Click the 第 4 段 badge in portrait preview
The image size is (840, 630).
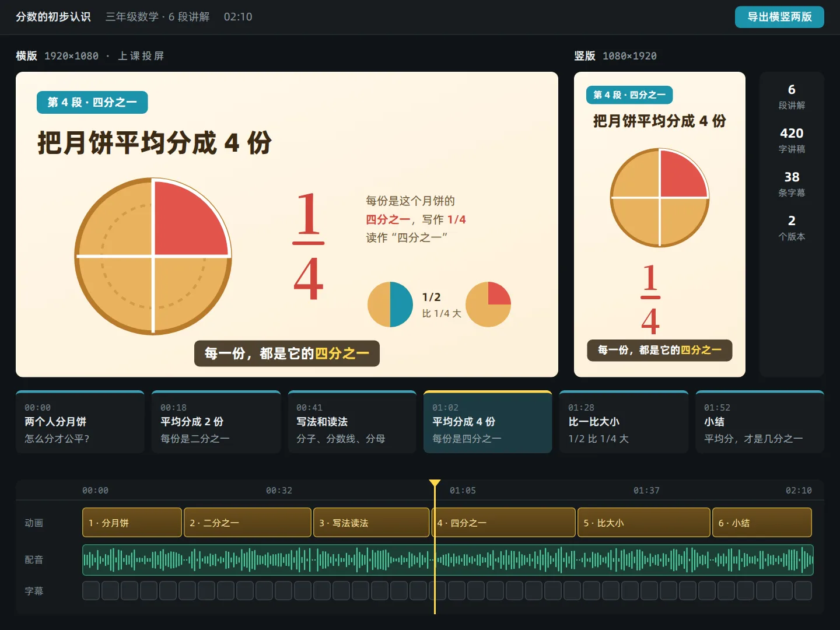pos(629,95)
